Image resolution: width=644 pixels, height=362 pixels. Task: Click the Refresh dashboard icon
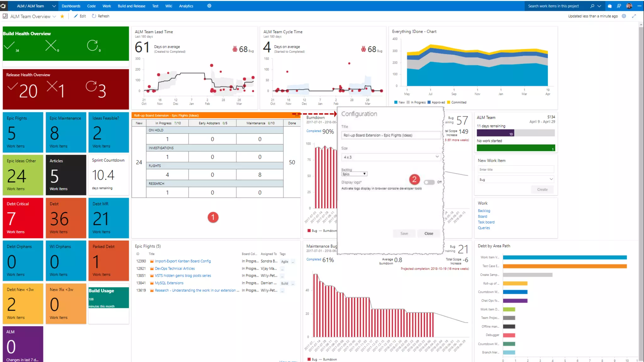tap(94, 16)
